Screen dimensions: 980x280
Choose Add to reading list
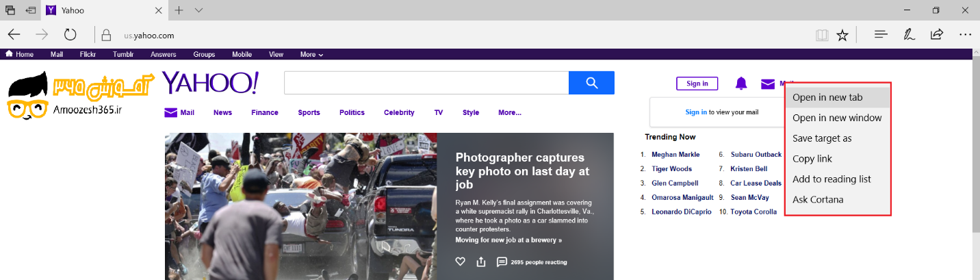tap(838, 179)
